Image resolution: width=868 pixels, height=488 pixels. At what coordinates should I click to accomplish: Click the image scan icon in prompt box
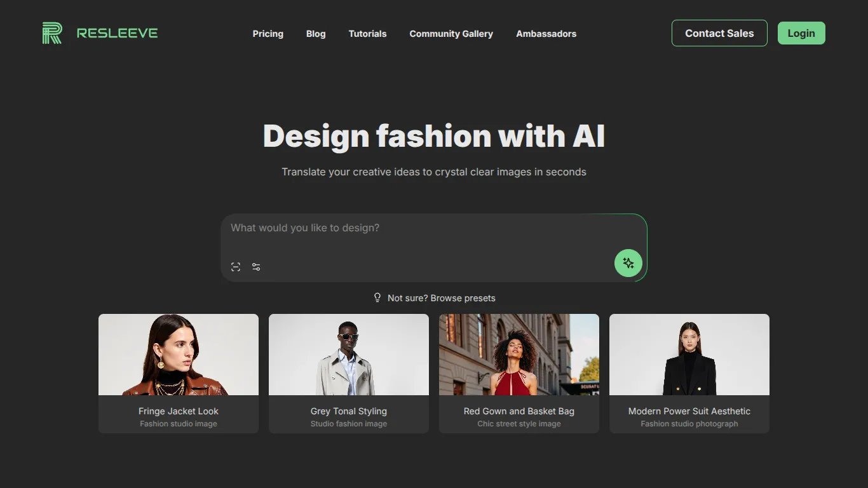pos(236,267)
